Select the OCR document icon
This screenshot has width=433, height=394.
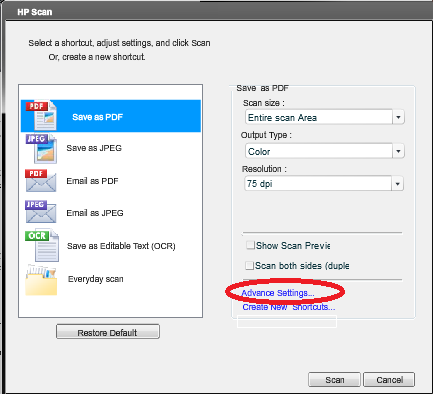[42, 245]
